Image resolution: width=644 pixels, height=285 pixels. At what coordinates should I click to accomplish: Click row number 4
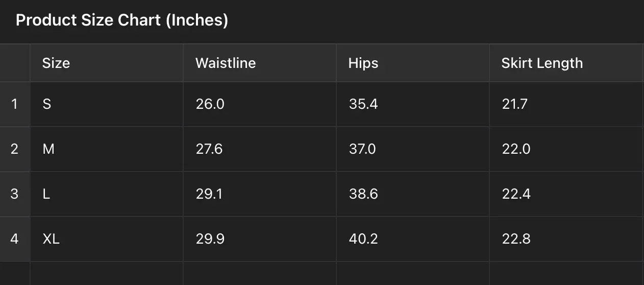(x=14, y=239)
